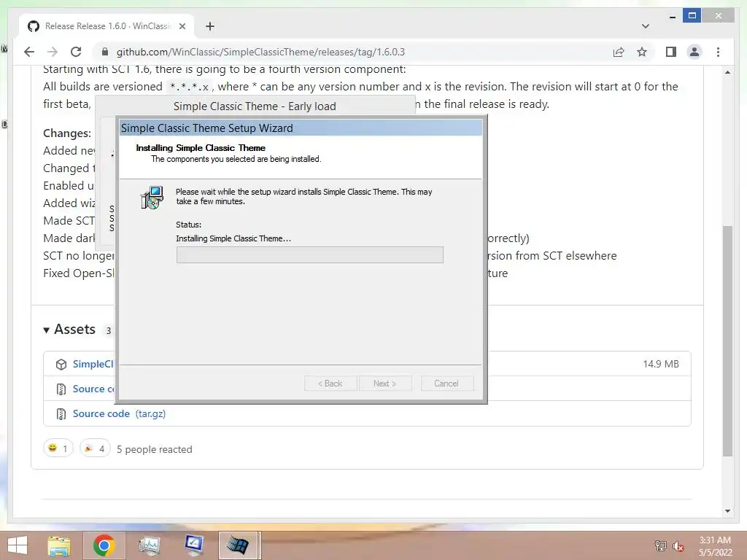
Task: Click the page scrollbar's up arrow
Action: (727, 72)
